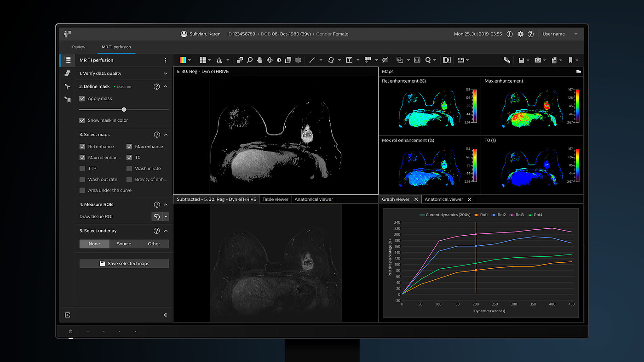This screenshot has height=362, width=644.
Task: Click the Save selected maps button
Action: pyautogui.click(x=124, y=264)
